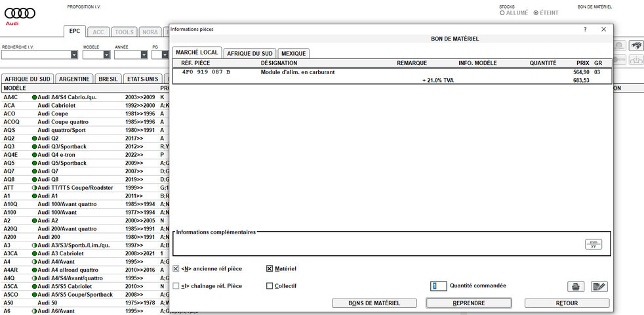Click the RETOUR button
644x315 pixels.
tap(567, 303)
